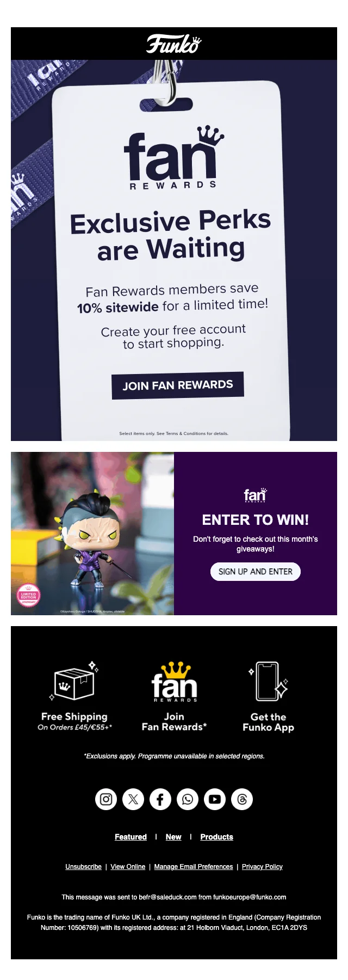The height and width of the screenshot is (980, 348).
Task: Click the Sign Up and Enter button
Action: coord(256,572)
